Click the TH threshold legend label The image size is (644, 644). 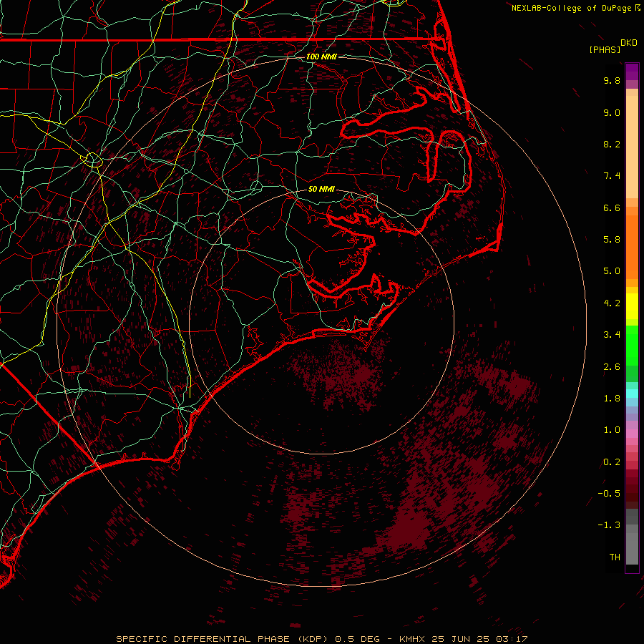tap(615, 557)
